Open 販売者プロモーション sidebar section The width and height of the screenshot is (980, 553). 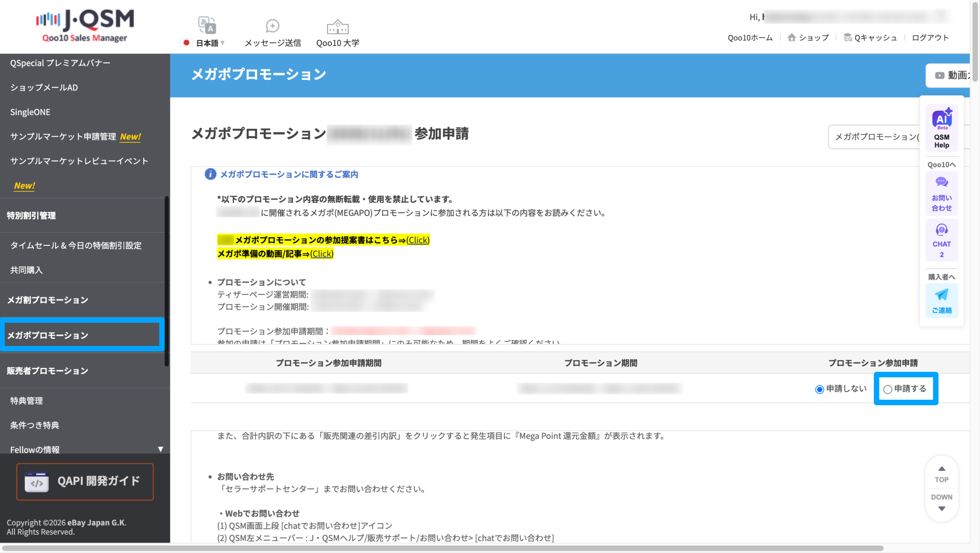pos(47,371)
